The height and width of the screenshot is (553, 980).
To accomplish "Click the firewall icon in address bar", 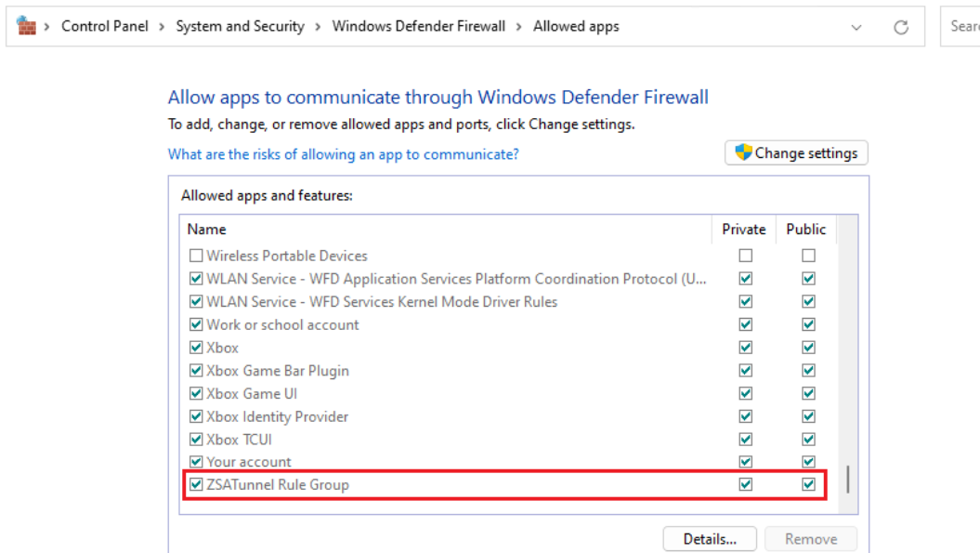I will (x=26, y=26).
